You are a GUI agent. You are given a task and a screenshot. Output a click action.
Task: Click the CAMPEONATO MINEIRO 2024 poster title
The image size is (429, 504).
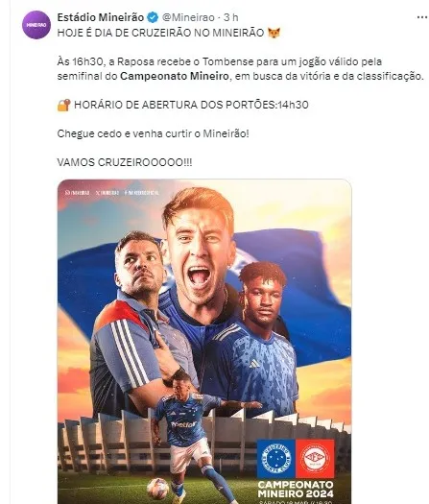click(296, 490)
